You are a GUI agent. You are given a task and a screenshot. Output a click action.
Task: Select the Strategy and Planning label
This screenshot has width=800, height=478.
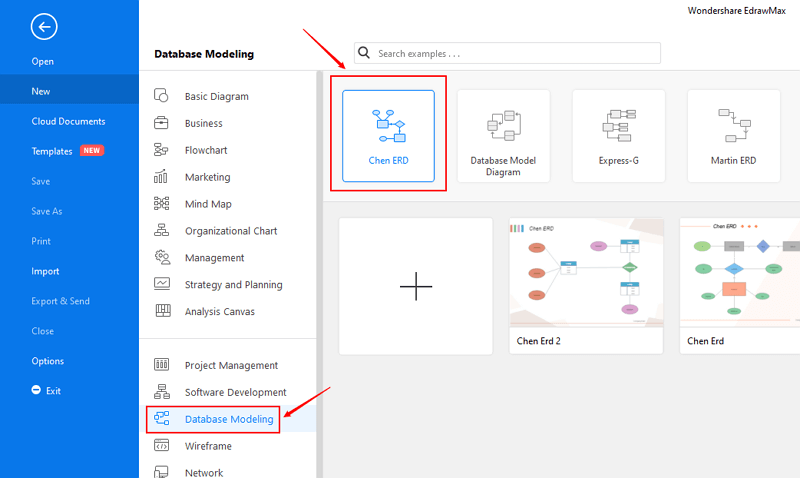tap(234, 285)
